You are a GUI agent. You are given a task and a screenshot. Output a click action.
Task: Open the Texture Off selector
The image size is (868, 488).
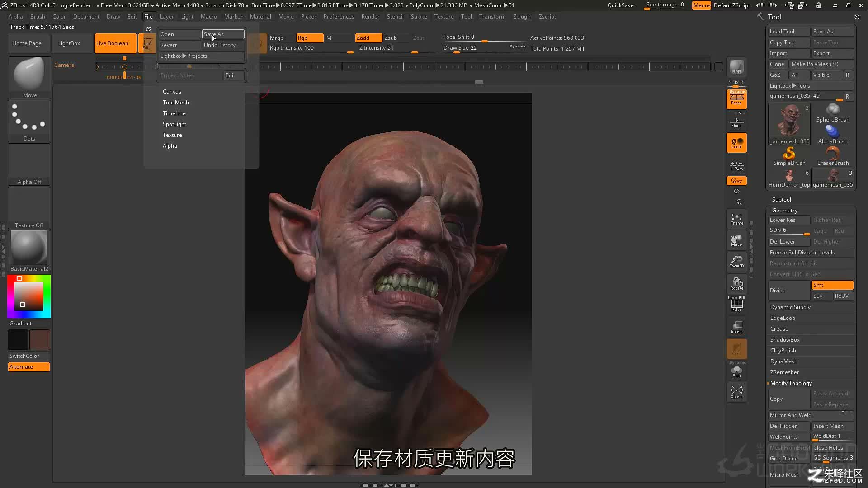click(29, 208)
